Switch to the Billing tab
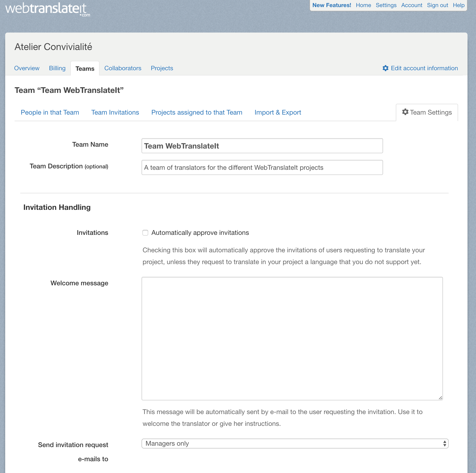 tap(57, 68)
